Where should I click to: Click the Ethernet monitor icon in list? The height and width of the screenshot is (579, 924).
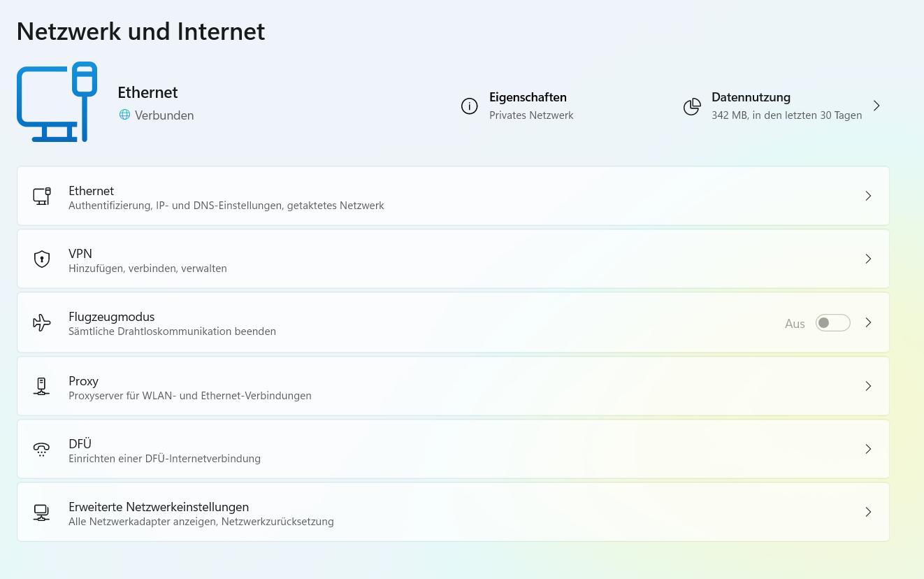42,196
